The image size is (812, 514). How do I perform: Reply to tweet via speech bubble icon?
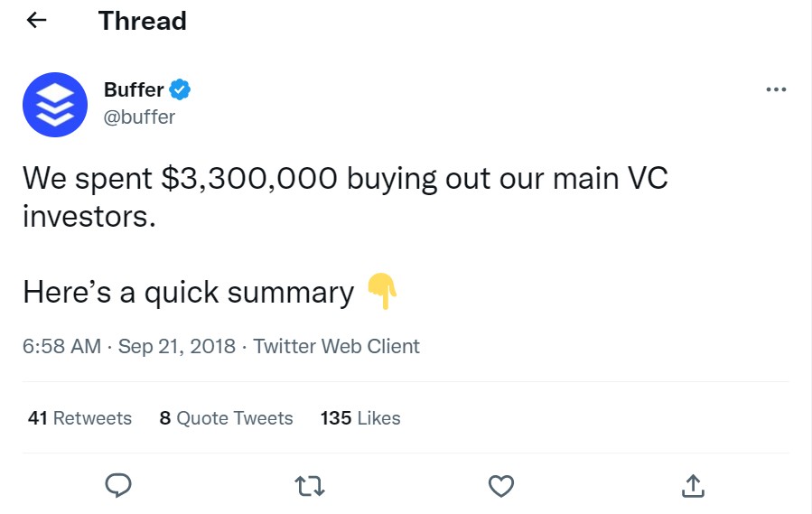pos(118,486)
